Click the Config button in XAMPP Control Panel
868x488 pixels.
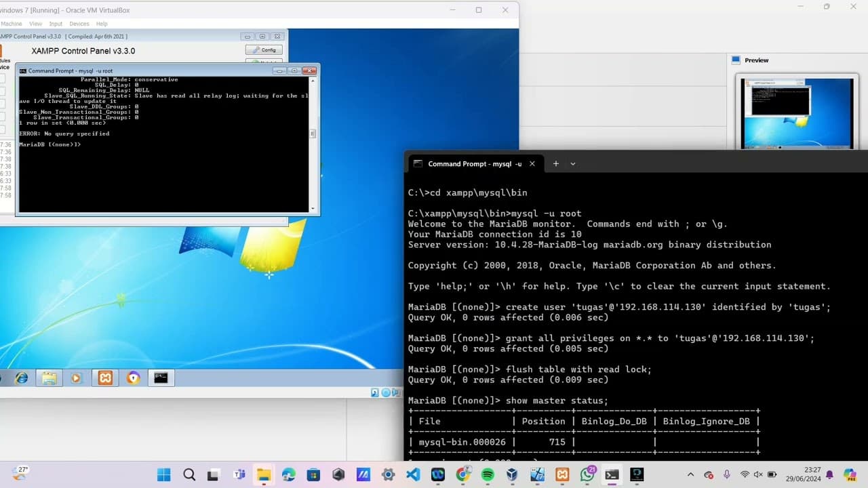[x=264, y=49]
